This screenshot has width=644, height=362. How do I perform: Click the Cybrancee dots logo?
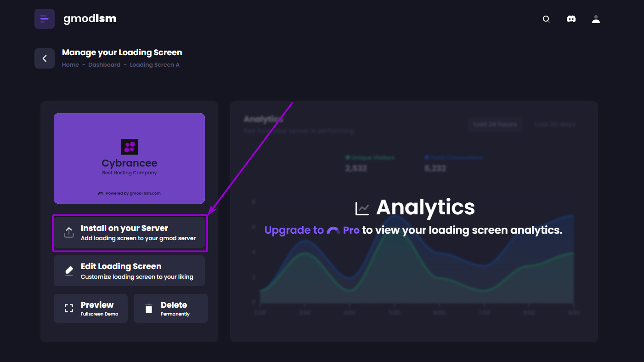pyautogui.click(x=129, y=146)
